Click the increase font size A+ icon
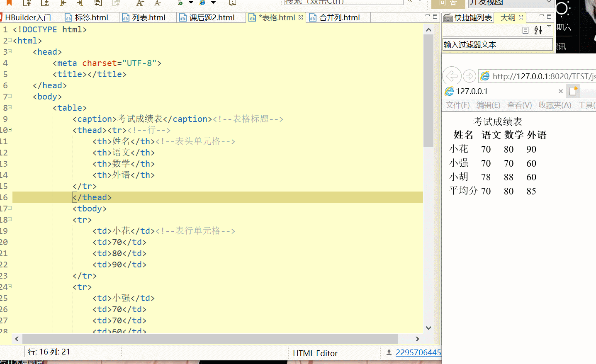 point(140,3)
